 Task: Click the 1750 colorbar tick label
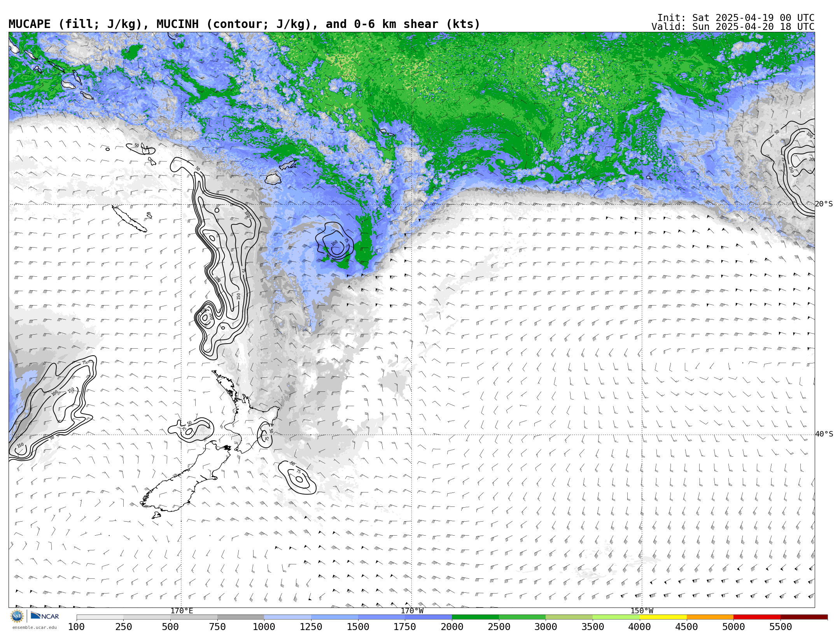[405, 627]
